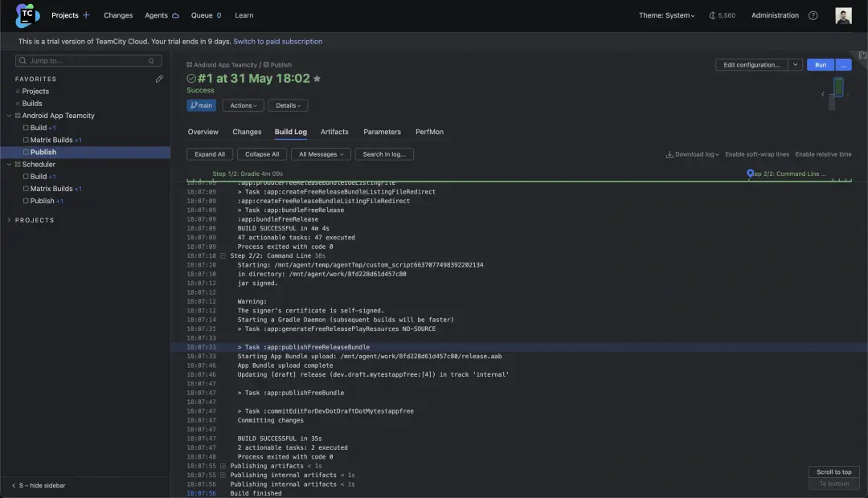Viewport: 868px width, 498px height.
Task: Collapse Step 2/2 Command Line log block
Action: pos(223,255)
